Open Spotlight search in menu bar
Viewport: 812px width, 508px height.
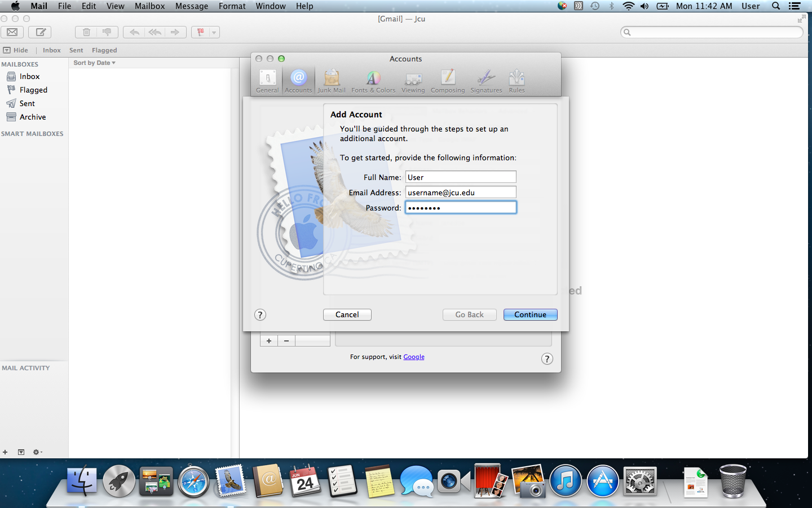point(776,6)
